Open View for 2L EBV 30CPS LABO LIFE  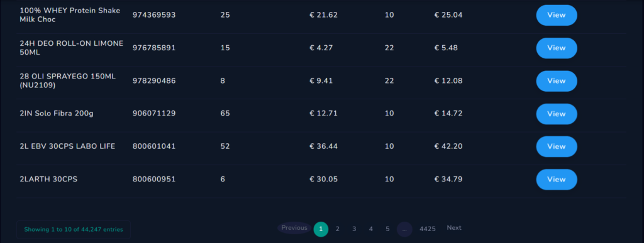557,146
